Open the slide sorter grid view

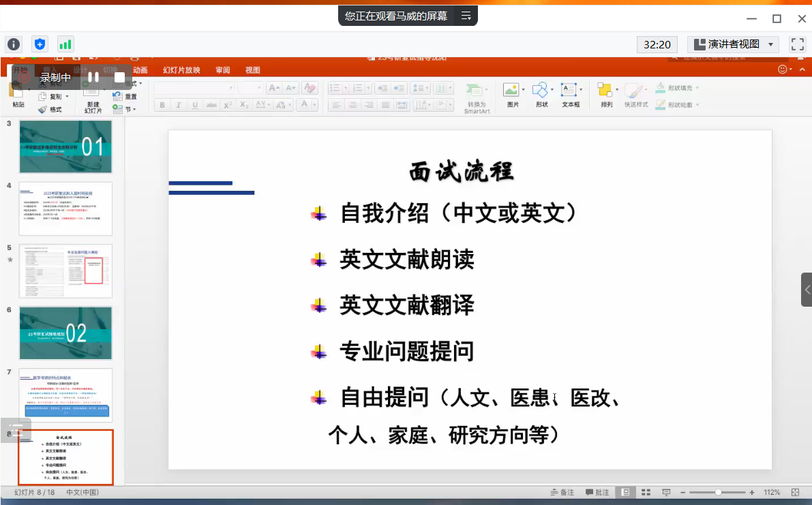[646, 492]
